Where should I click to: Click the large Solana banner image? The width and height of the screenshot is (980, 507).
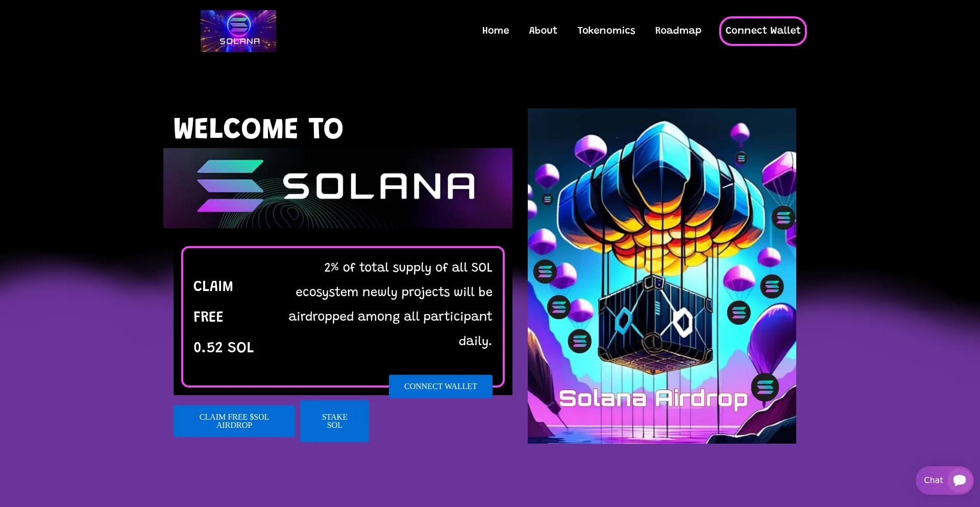(338, 188)
